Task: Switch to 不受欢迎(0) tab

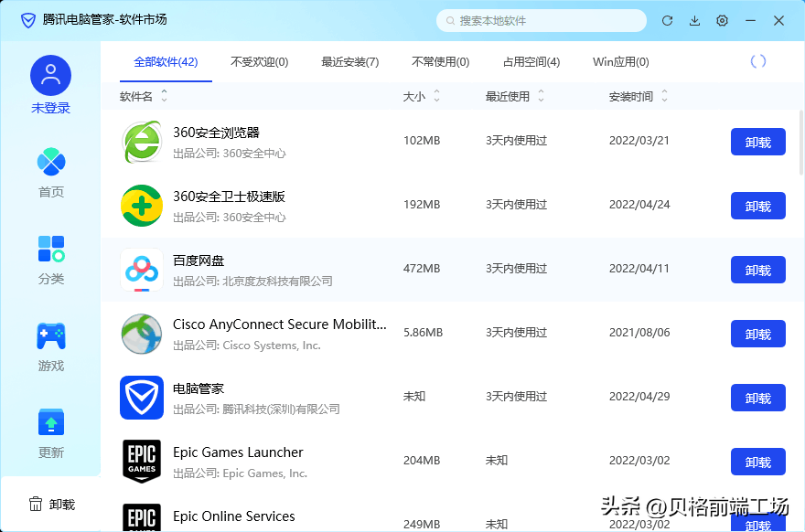Action: click(x=259, y=62)
